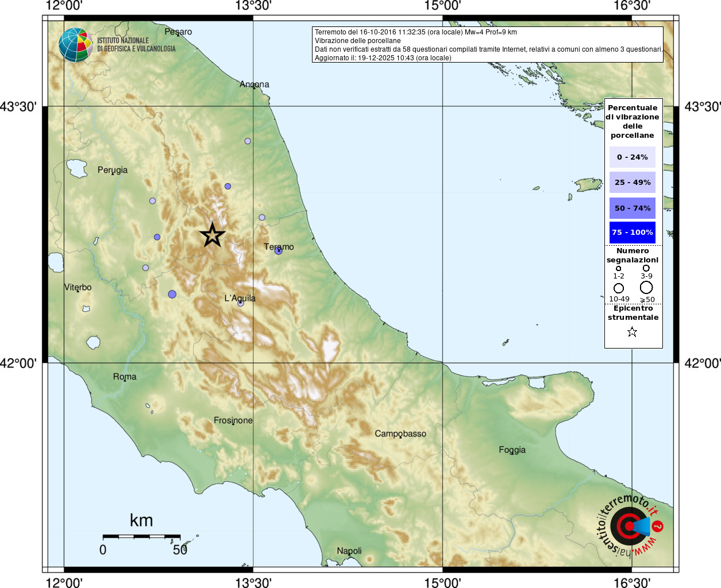Viewport: 721px width, 588px height.
Task: Click the 'Vibrazione delle porcellane' header line
Action: point(358,41)
